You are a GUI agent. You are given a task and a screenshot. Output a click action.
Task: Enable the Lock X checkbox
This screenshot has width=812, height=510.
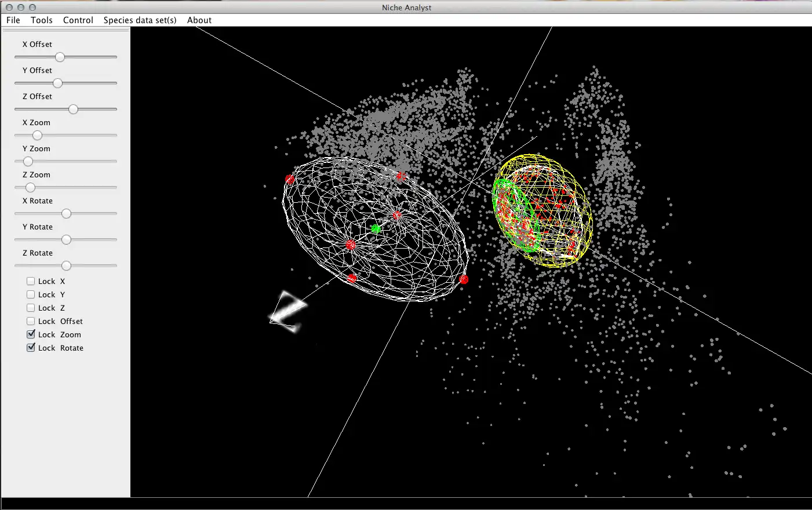pyautogui.click(x=31, y=281)
